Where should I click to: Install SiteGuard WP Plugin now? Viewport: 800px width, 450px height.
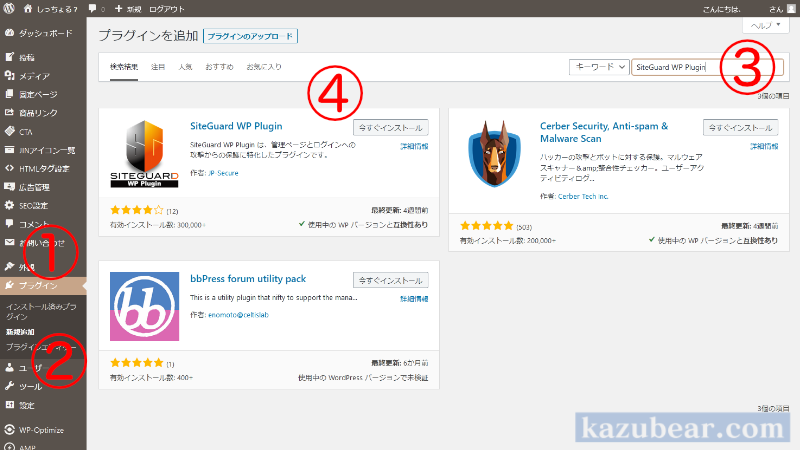(391, 128)
